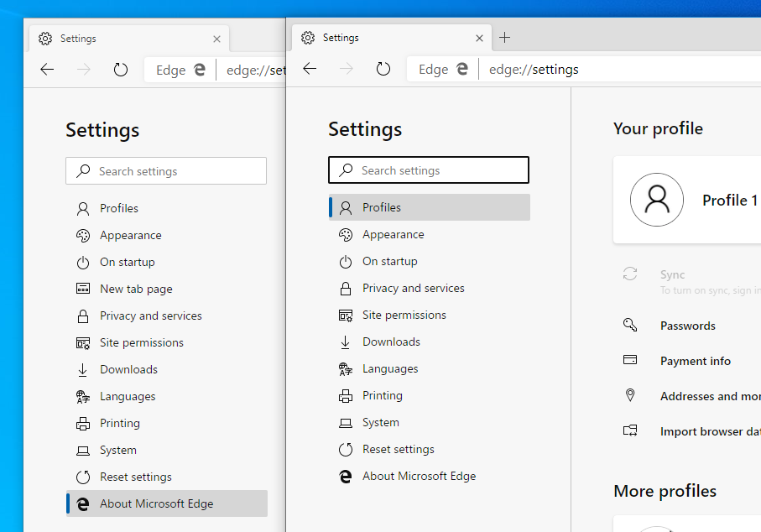761x532 pixels.
Task: Click the Passwords key icon
Action: pos(630,325)
